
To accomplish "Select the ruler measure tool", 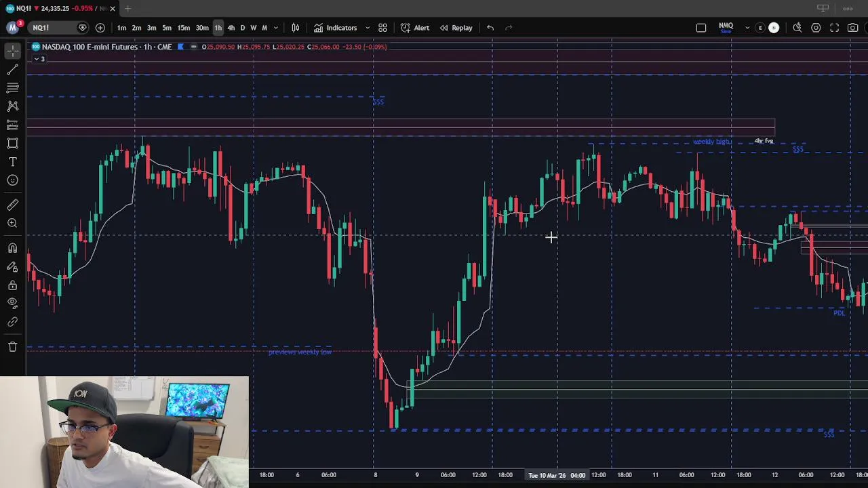I will pyautogui.click(x=12, y=205).
